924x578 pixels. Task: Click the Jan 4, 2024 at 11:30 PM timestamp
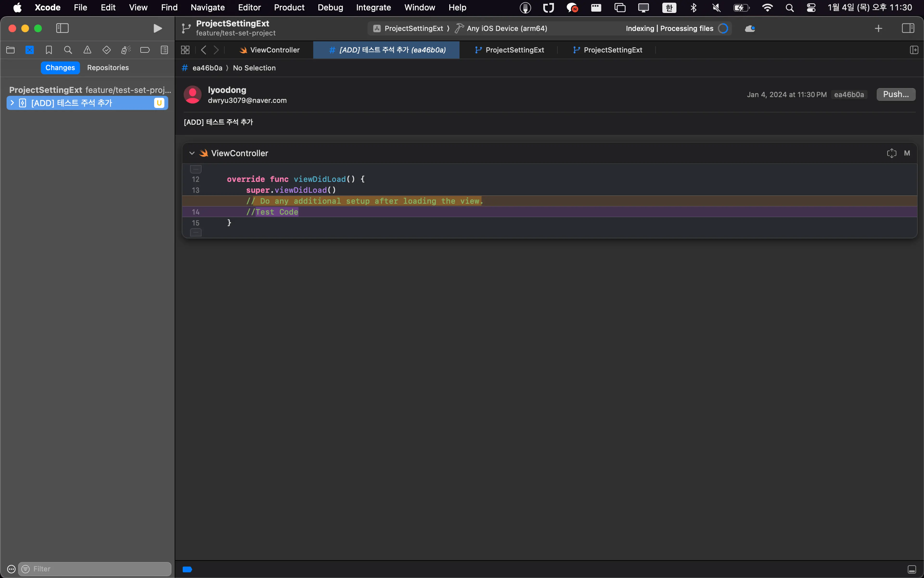click(787, 95)
